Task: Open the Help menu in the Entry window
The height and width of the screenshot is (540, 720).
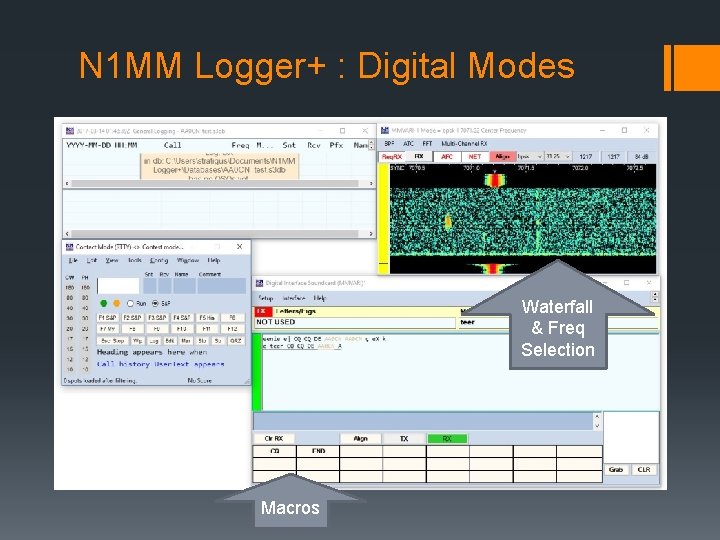Action: pos(214,260)
